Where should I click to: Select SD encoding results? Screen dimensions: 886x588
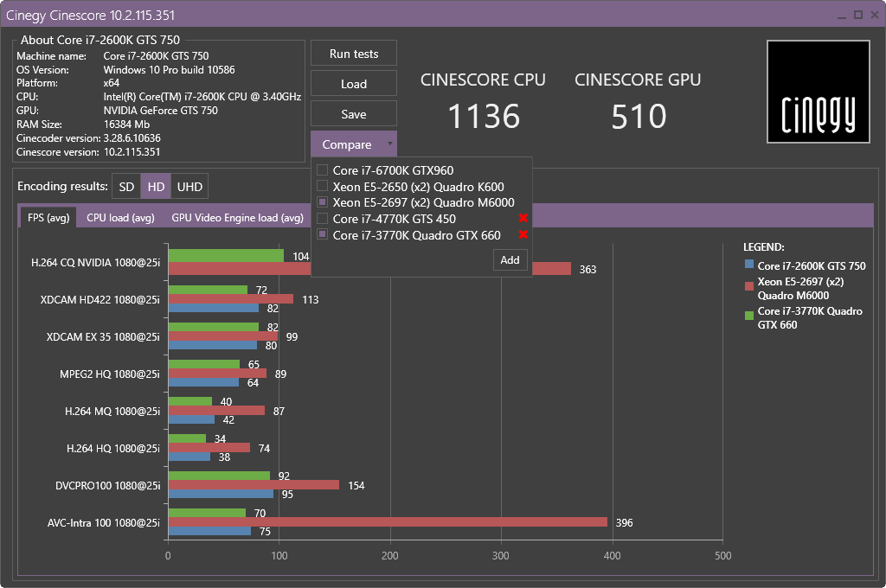pyautogui.click(x=126, y=187)
